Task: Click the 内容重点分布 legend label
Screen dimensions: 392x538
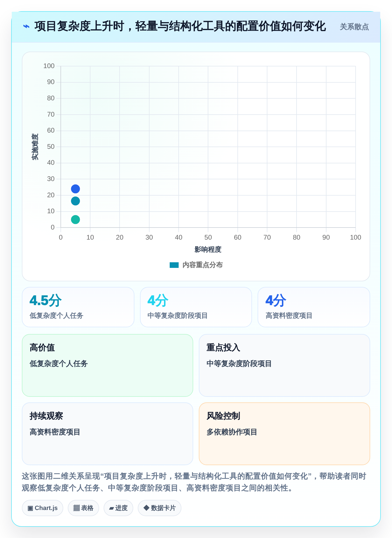Action: pos(202,265)
